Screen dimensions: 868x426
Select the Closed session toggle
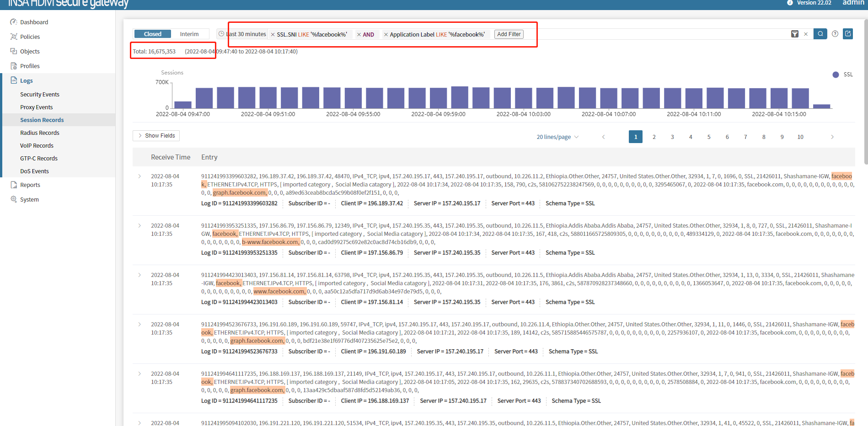152,34
